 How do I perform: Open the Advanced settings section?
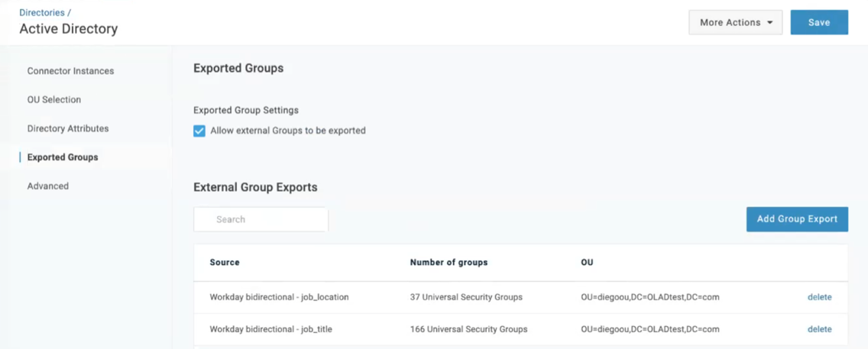coord(47,186)
